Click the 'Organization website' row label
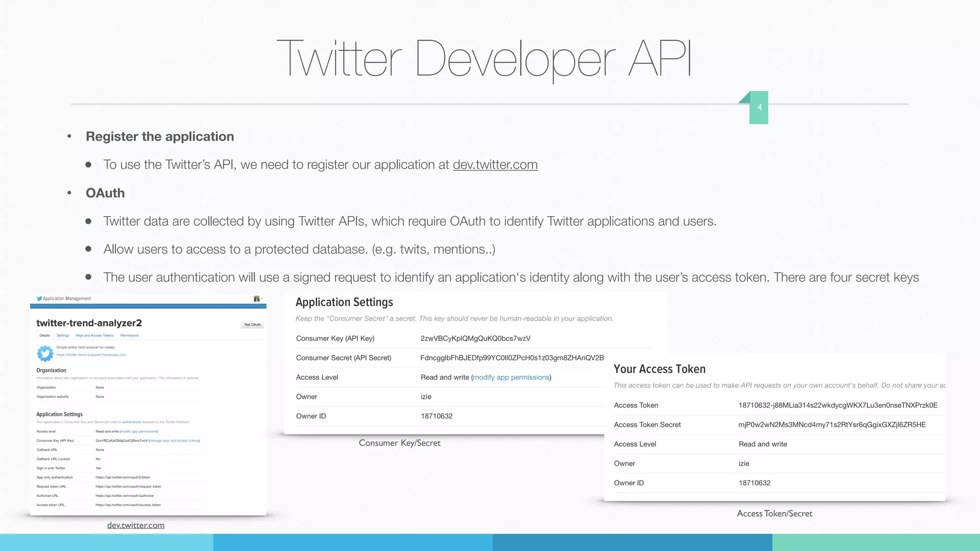980x551 pixels. 53,397
